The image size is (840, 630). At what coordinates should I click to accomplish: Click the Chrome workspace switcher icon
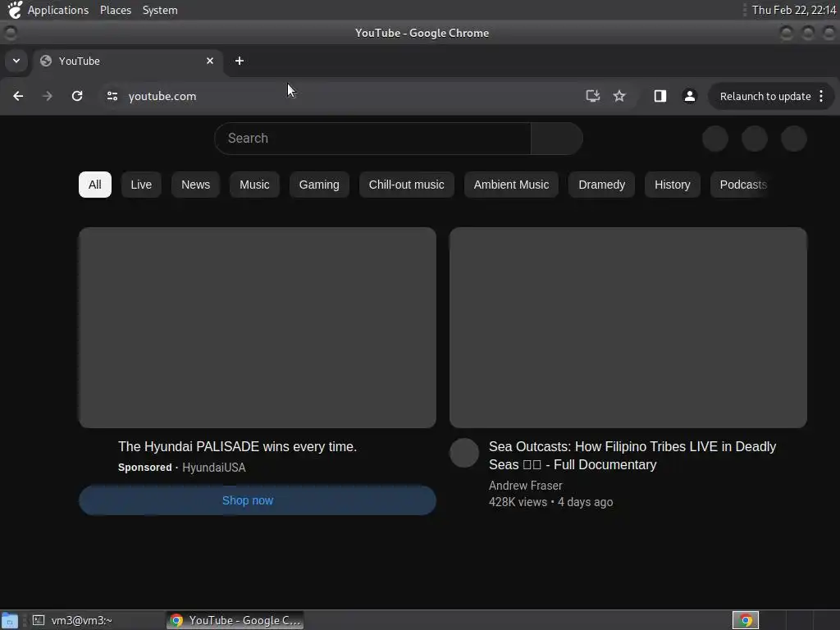tap(745, 620)
